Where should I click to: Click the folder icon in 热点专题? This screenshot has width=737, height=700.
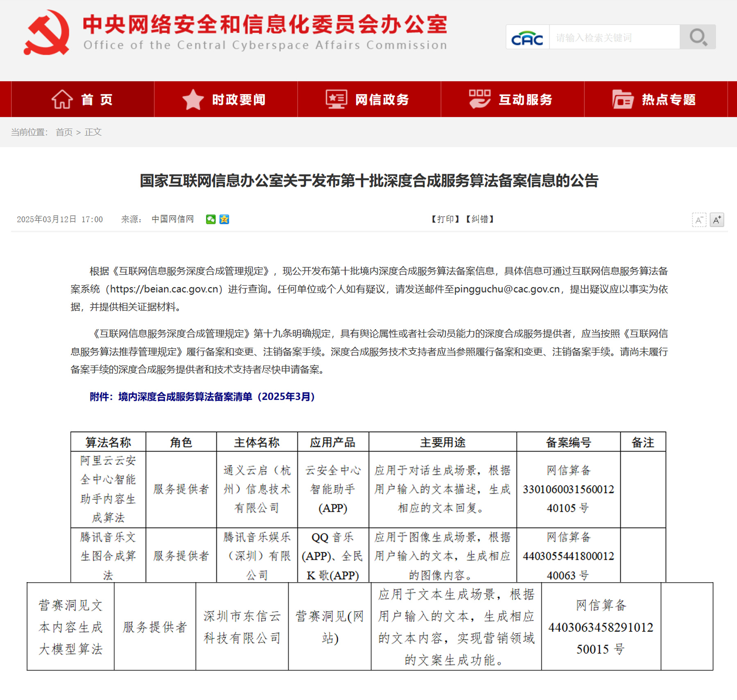point(623,99)
